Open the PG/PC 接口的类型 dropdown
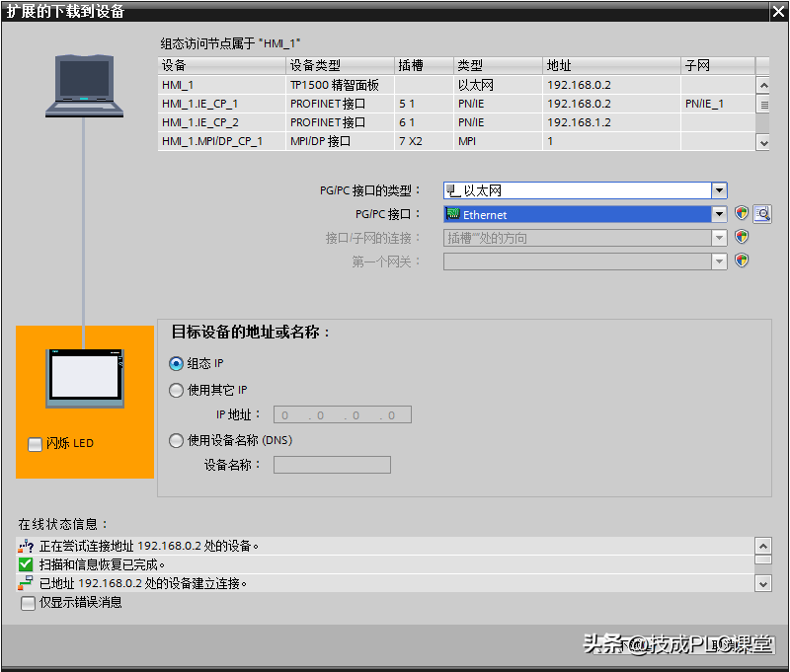The height and width of the screenshot is (672, 790). [720, 190]
